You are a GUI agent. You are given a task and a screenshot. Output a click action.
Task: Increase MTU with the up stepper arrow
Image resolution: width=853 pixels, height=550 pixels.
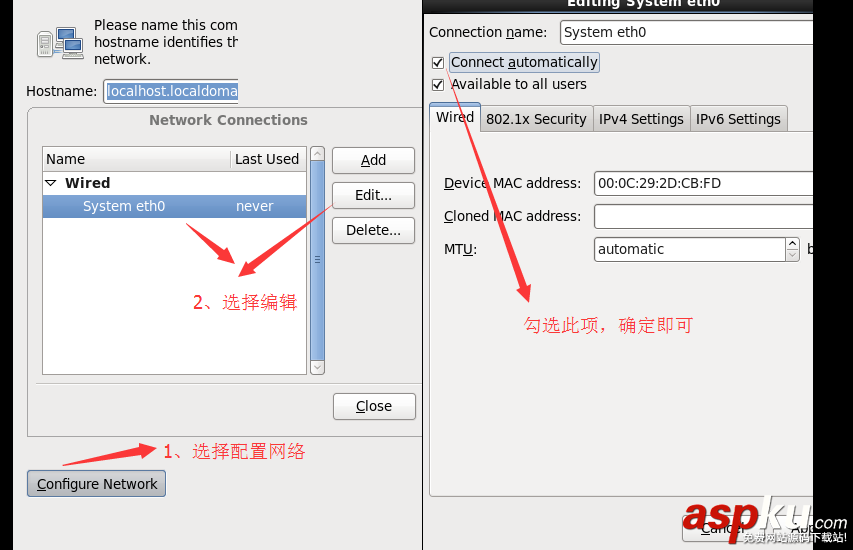(x=793, y=243)
